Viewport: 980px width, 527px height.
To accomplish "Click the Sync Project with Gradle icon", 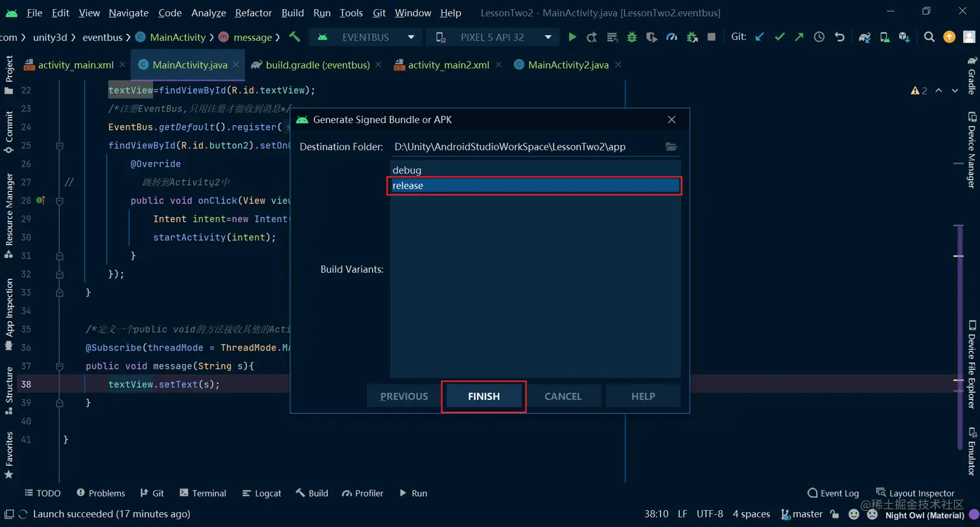I will point(865,38).
